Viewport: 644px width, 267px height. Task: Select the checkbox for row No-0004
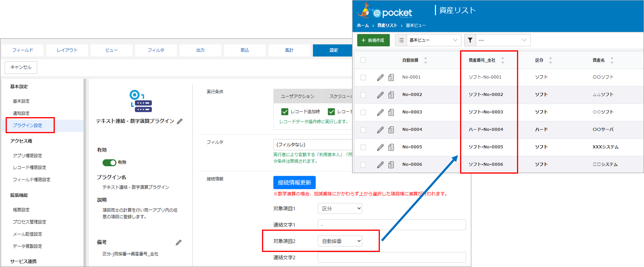coord(363,130)
